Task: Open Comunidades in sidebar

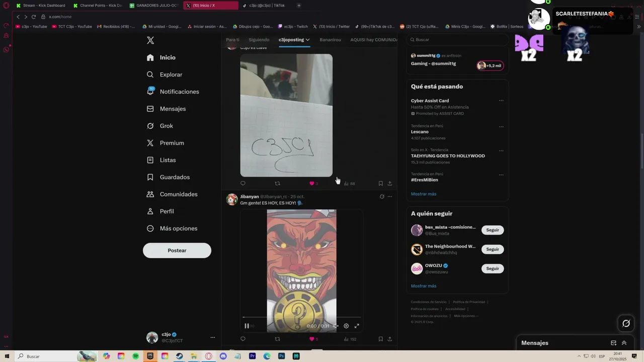Action: tap(172, 194)
